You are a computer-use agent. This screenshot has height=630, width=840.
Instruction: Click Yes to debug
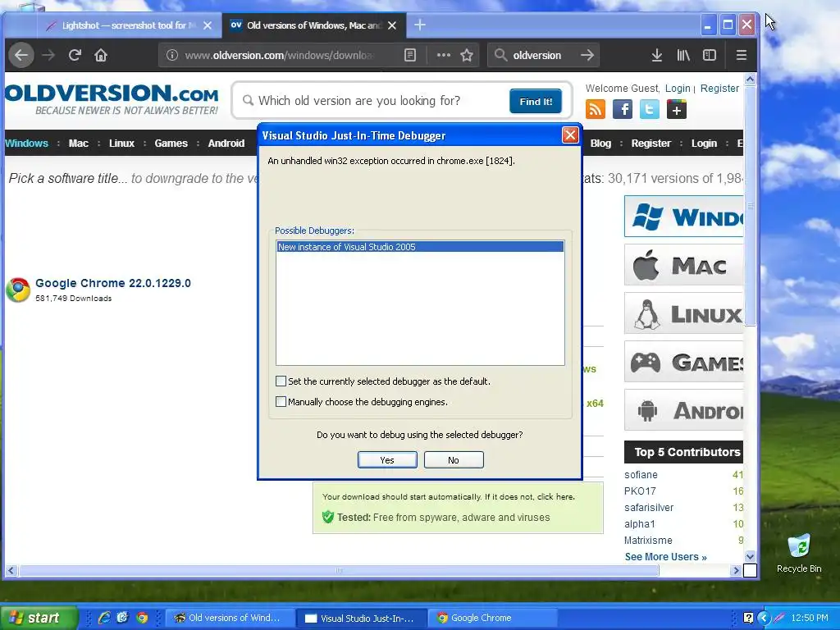coord(387,459)
